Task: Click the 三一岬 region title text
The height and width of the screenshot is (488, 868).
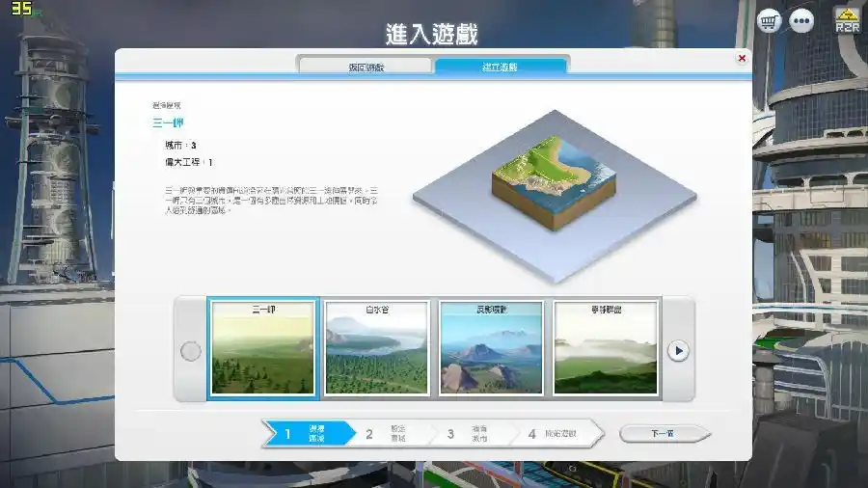Action: (168, 122)
